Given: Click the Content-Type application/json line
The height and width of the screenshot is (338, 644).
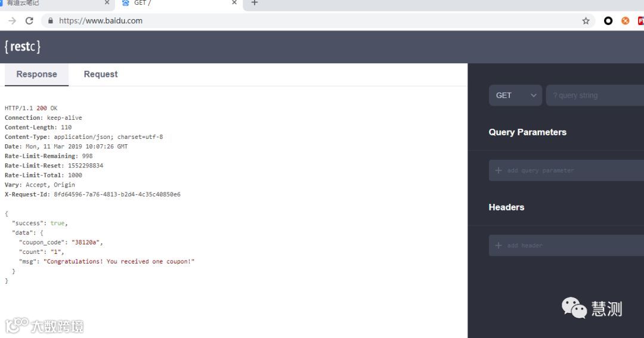Looking at the screenshot, I should [84, 137].
